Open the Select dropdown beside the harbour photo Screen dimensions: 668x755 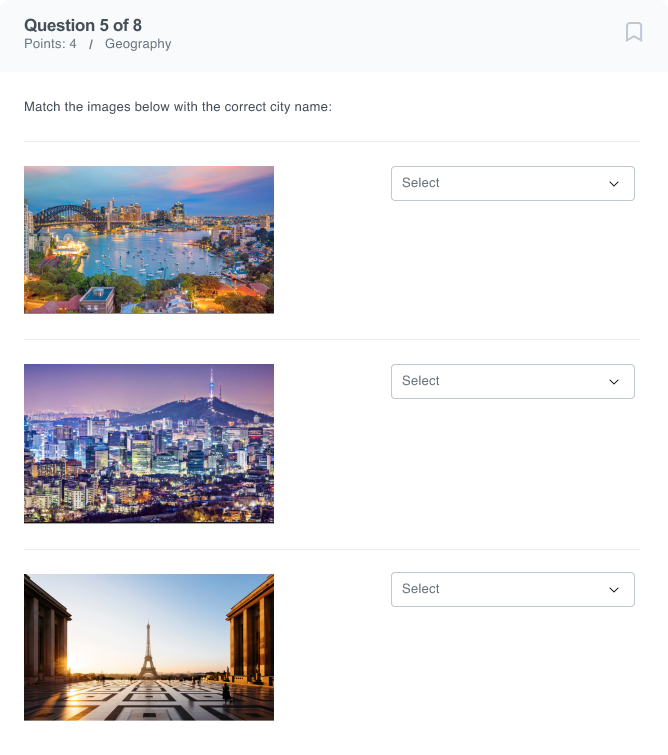[512, 183]
